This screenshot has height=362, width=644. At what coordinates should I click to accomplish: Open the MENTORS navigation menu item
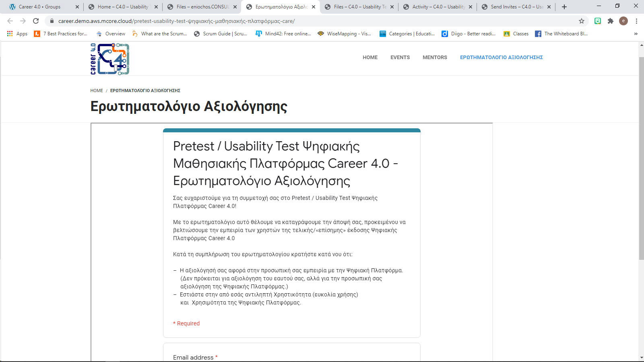click(x=435, y=58)
